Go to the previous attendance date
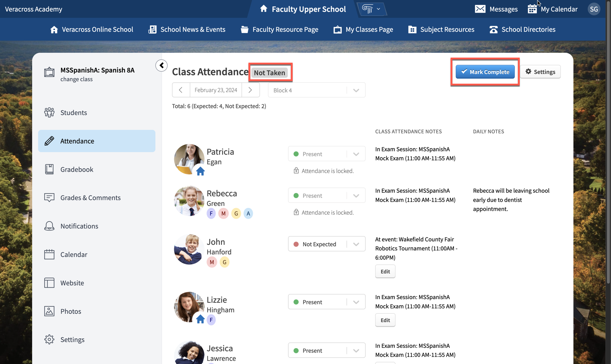The width and height of the screenshot is (611, 364). (x=181, y=90)
